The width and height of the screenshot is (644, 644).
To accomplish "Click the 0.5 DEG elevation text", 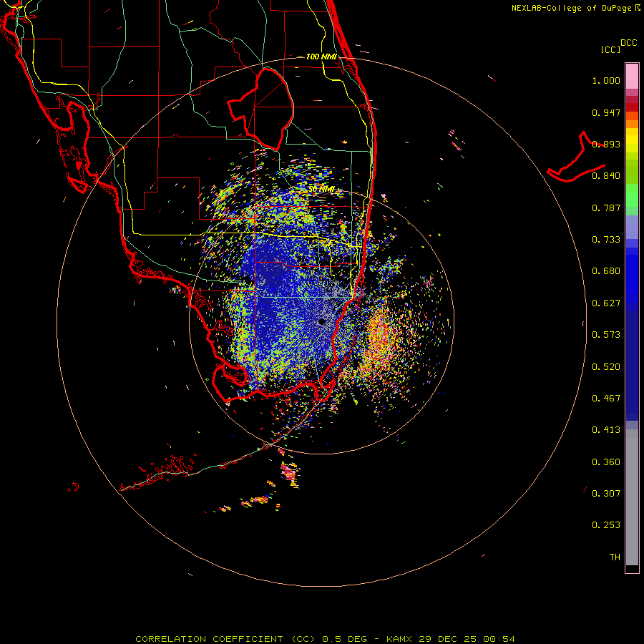I will (x=343, y=639).
